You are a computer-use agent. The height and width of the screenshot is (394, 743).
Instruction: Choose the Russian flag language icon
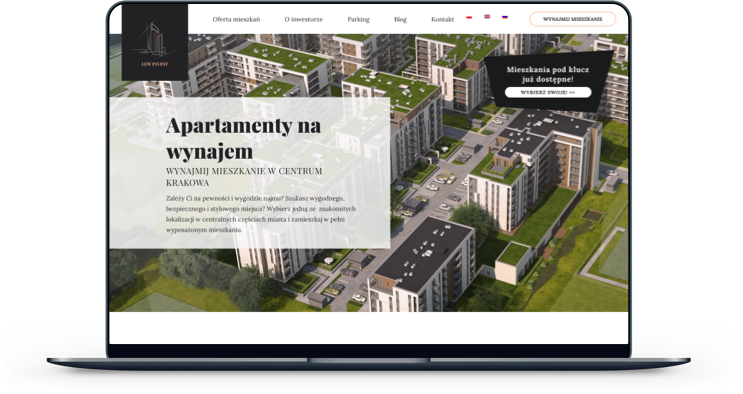(505, 17)
